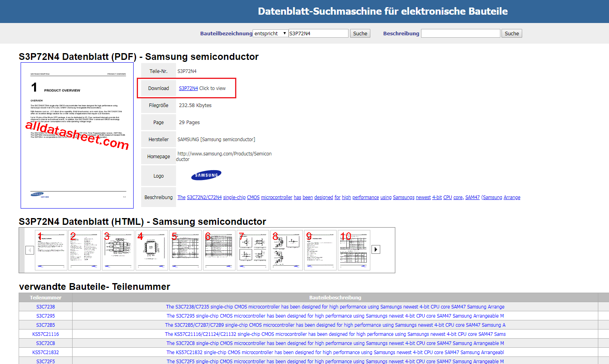Open the S3C72B5/C72B7/C72B9 description link

tap(335, 325)
